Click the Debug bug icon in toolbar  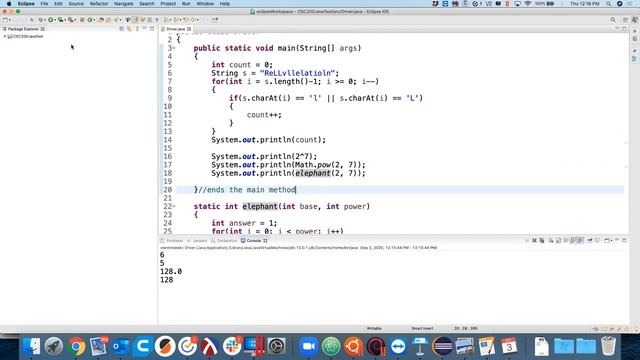click(x=41, y=20)
